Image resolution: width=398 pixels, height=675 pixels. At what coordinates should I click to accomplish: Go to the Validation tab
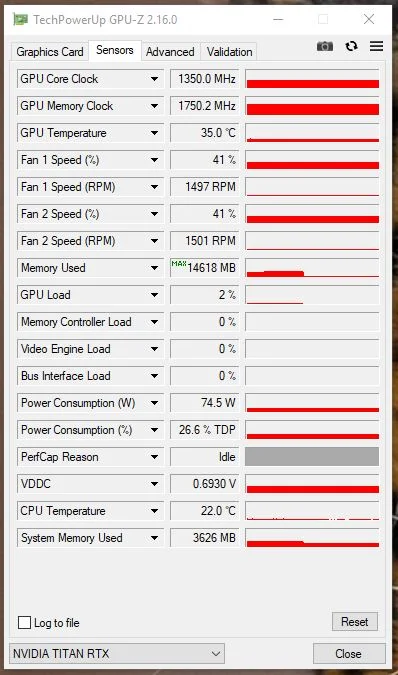(x=229, y=52)
